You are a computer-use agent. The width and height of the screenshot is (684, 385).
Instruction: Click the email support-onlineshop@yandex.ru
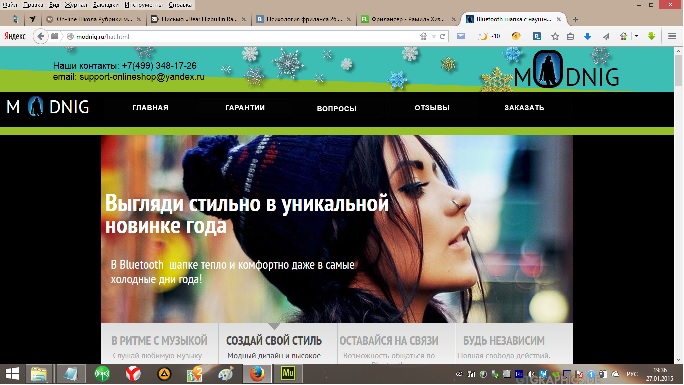(x=142, y=77)
